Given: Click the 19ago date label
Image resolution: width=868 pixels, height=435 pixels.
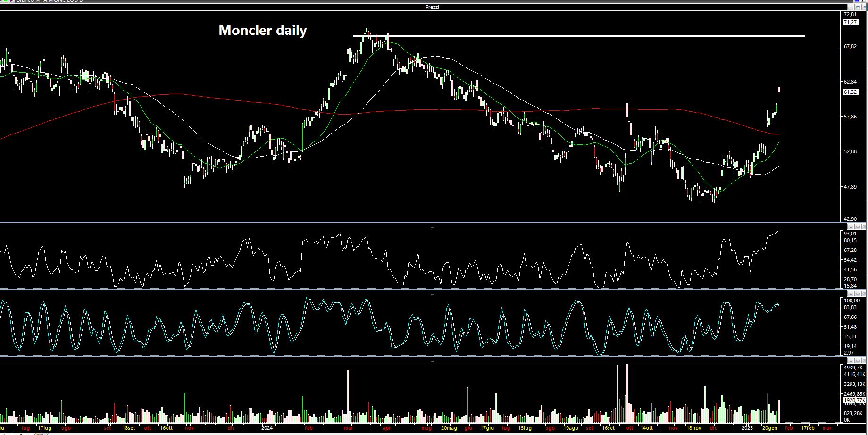Looking at the screenshot, I should (570, 428).
